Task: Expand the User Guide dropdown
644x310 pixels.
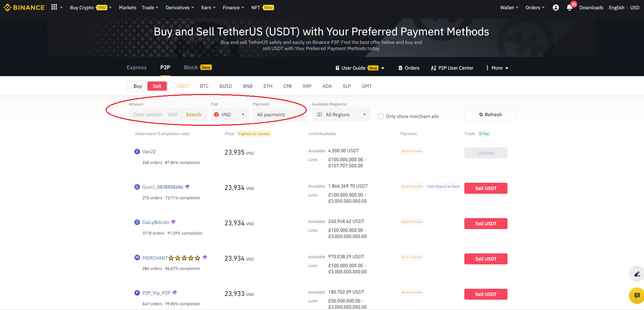Action: tap(360, 68)
